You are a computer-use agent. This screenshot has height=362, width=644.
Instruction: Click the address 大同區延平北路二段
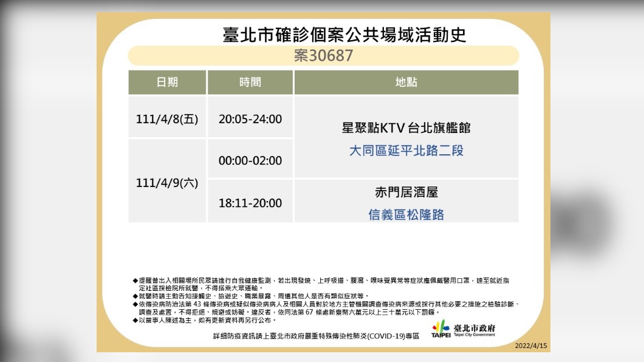406,150
